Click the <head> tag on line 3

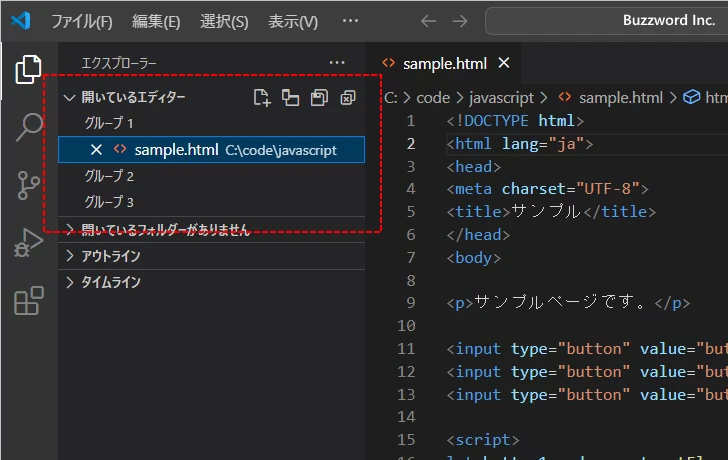click(474, 167)
